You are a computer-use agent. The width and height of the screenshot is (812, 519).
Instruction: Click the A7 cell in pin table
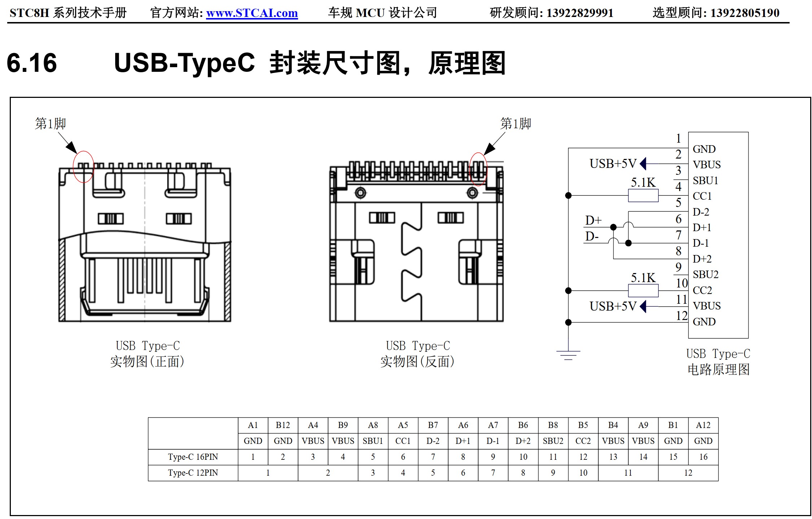(x=493, y=425)
